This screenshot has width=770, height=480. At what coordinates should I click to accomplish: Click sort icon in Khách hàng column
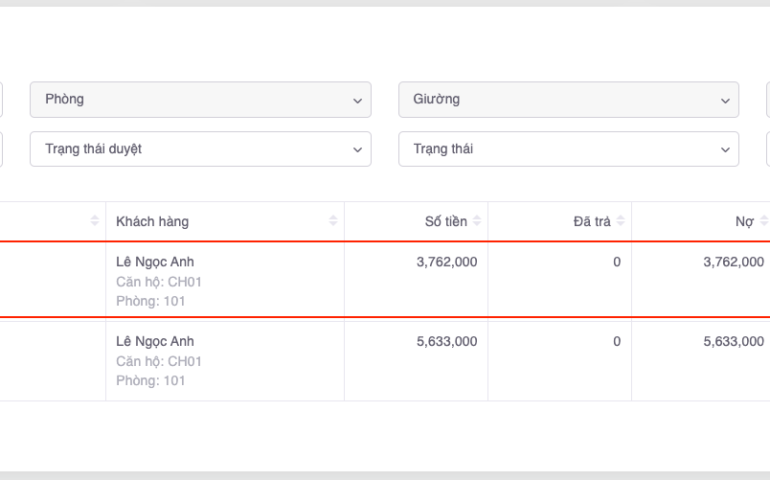[333, 221]
